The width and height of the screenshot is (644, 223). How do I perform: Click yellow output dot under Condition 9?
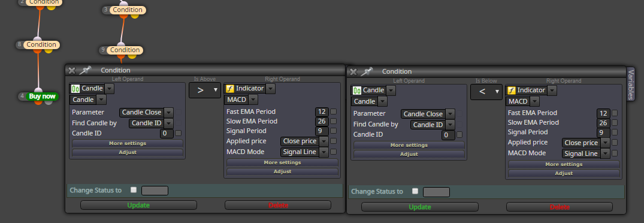[132, 56]
